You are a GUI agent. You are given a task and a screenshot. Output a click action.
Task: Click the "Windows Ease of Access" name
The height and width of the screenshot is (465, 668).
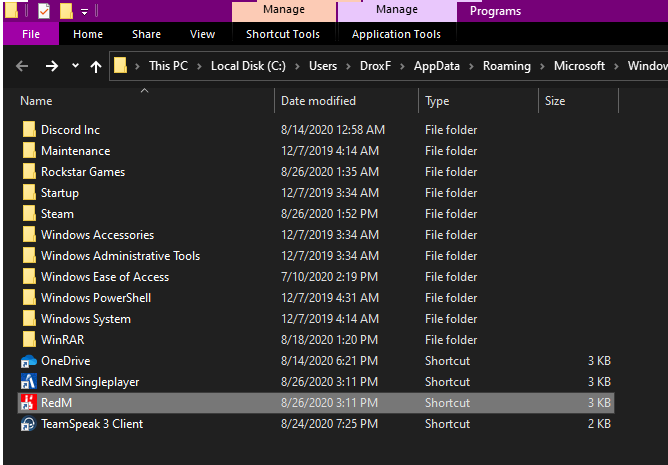click(105, 277)
